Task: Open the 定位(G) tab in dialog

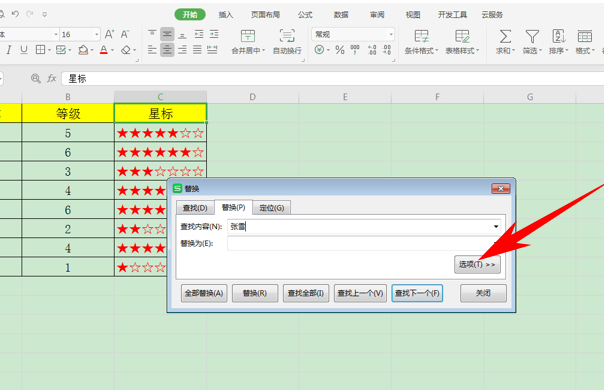Action: (x=272, y=208)
